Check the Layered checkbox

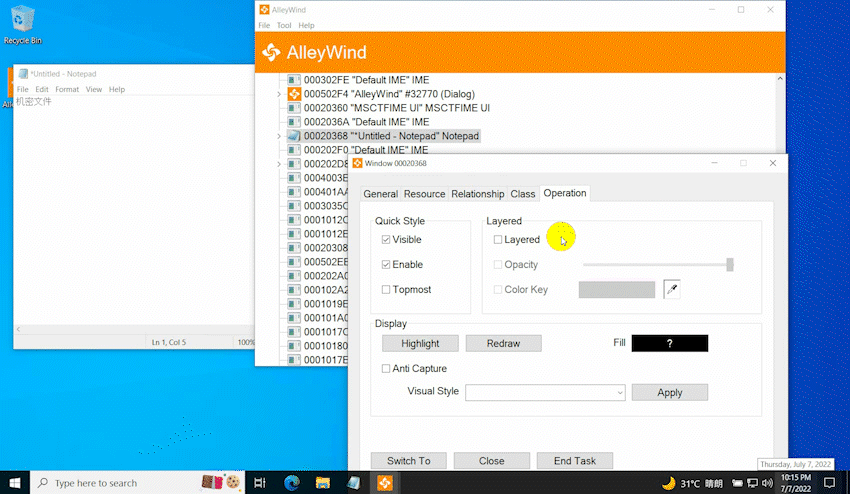[x=498, y=240]
